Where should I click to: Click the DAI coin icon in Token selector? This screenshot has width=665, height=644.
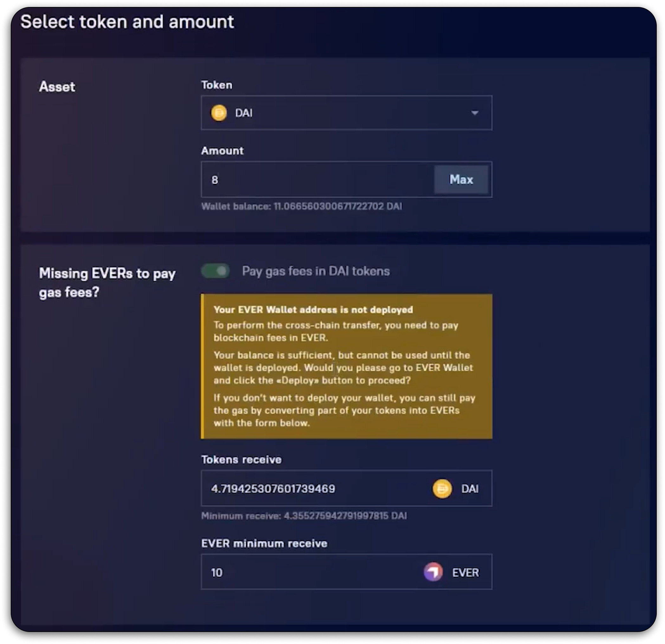(x=219, y=113)
